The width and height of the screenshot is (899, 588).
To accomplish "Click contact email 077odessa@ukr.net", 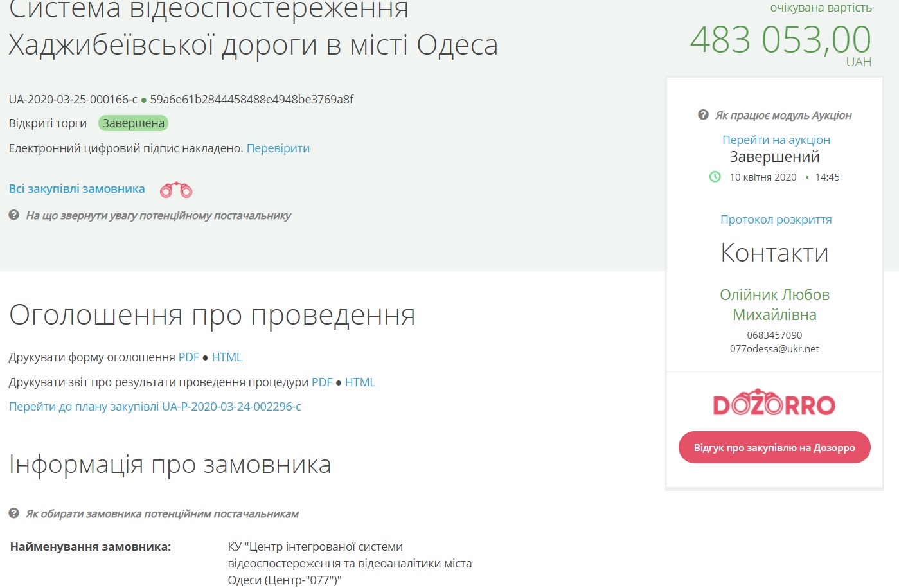I will click(x=774, y=349).
